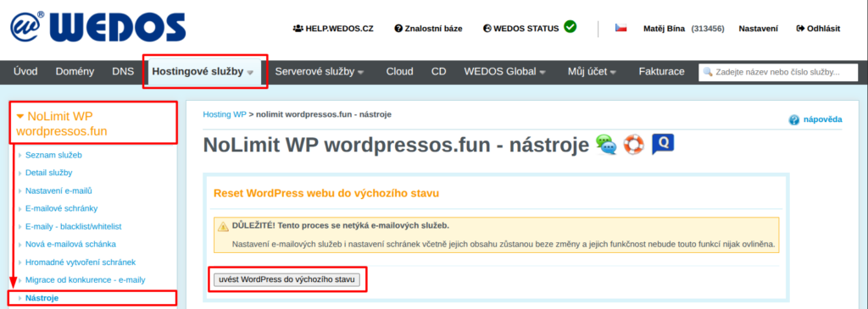Open E-maily - blacklist/whitelist in sidebar
The image size is (868, 309).
pos(73,226)
